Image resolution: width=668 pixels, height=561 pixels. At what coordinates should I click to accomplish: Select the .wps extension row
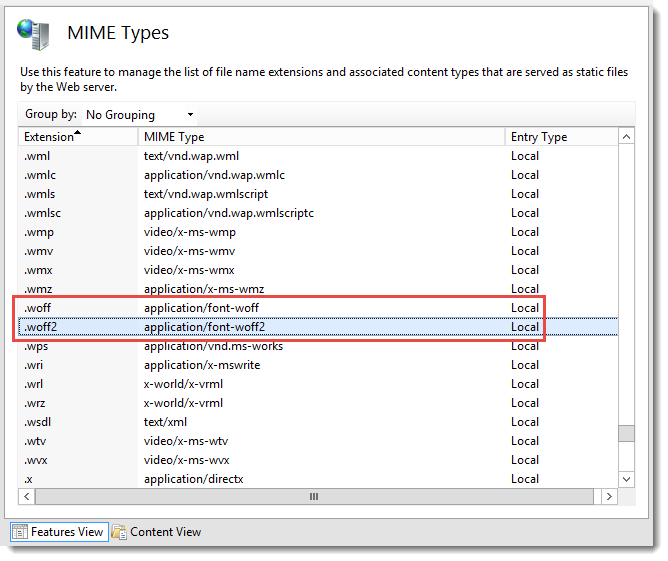[x=318, y=346]
